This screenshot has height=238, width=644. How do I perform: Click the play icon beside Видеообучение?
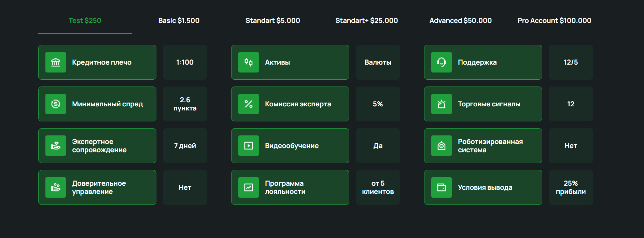(249, 146)
